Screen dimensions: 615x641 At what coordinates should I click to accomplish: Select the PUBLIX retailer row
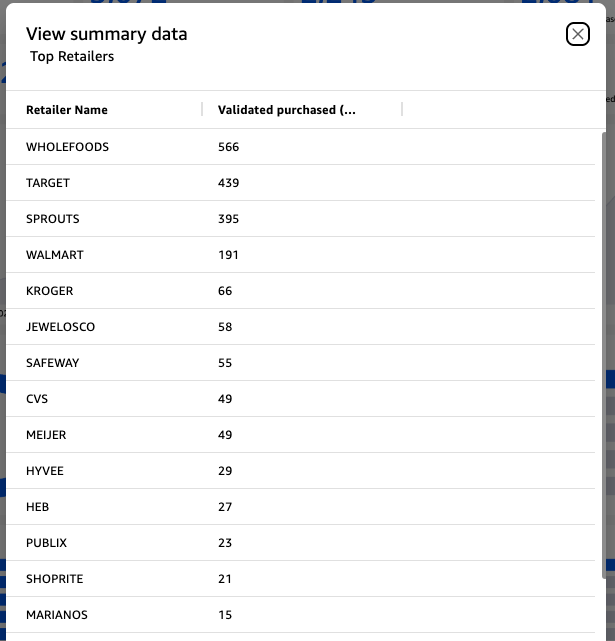(300, 542)
